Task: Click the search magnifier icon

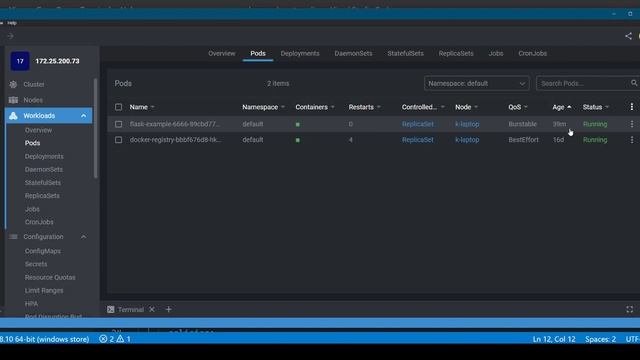Action: tap(633, 83)
